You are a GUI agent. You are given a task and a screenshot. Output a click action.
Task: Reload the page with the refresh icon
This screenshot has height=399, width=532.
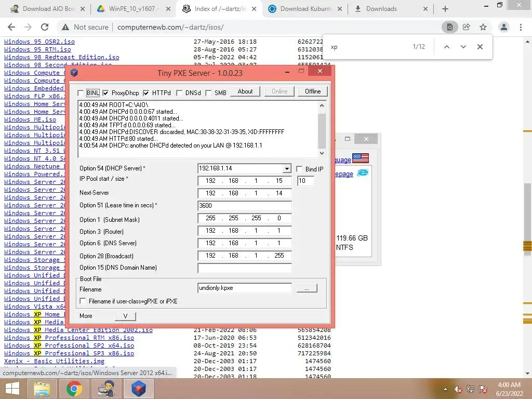[45, 27]
